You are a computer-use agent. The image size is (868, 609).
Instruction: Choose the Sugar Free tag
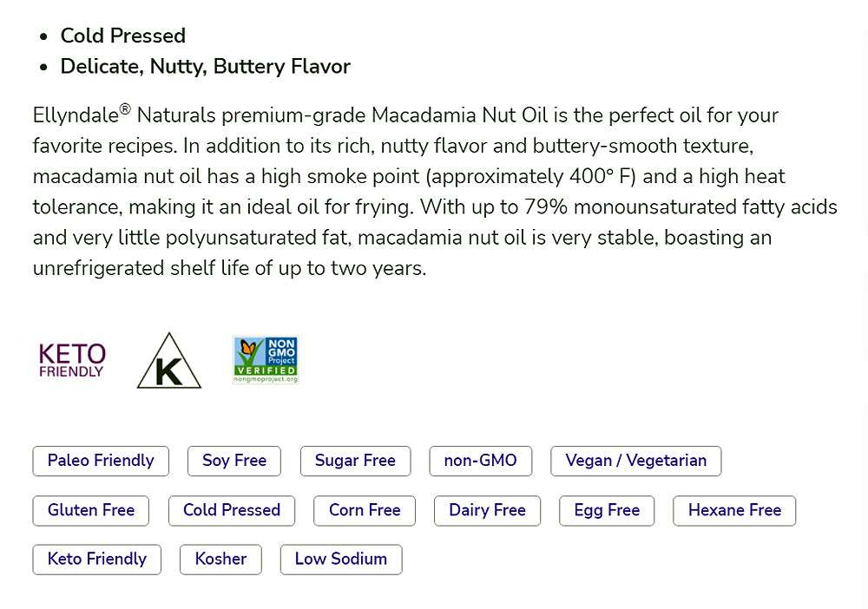click(355, 461)
